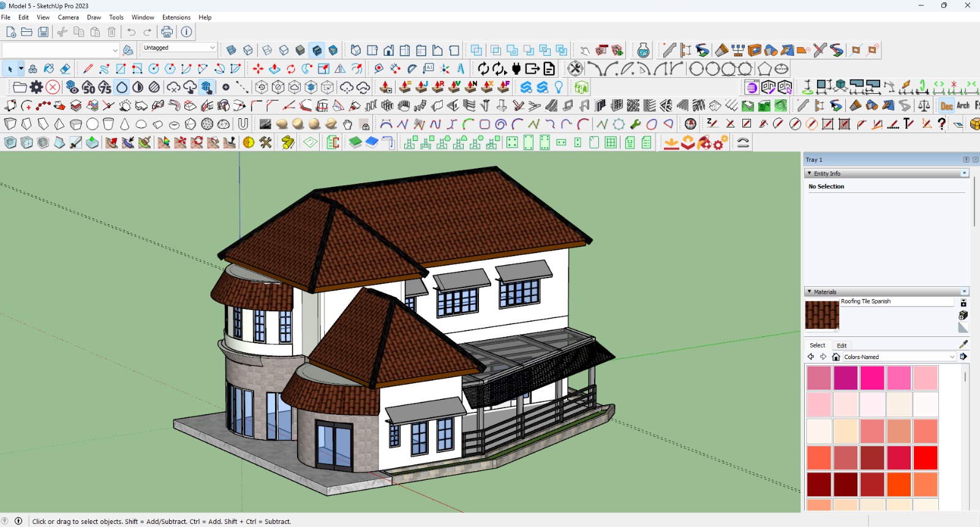Switch to the materials Edit tab
980x527 pixels.
pyautogui.click(x=842, y=346)
